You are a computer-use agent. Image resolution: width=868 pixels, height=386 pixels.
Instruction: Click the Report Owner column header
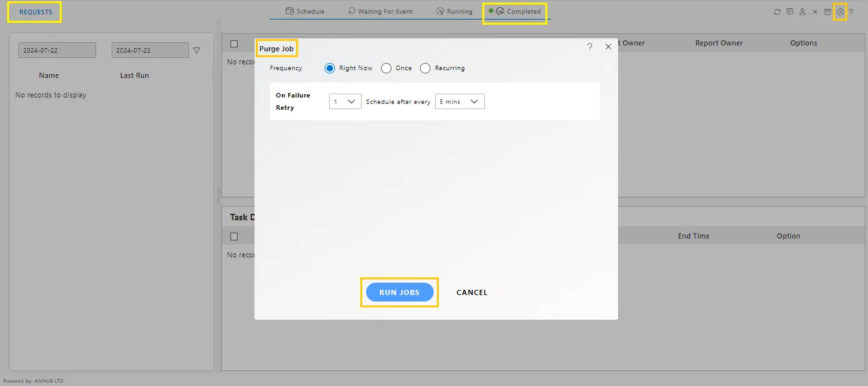tap(719, 43)
